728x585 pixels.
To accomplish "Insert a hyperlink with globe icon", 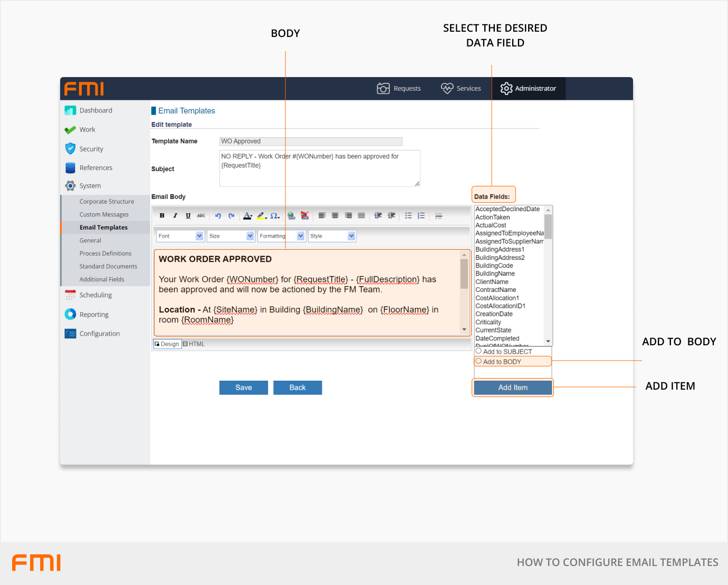I will coord(291,215).
